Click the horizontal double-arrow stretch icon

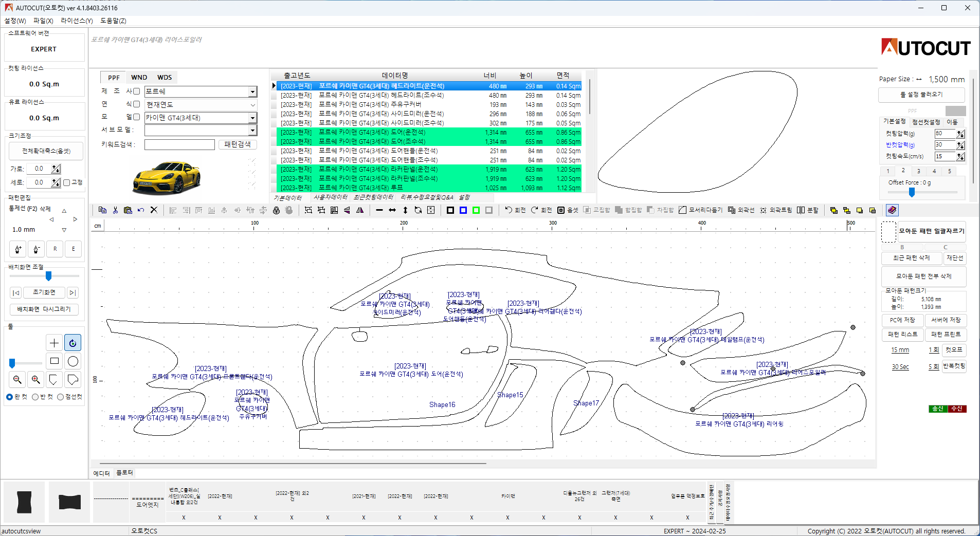tap(392, 210)
